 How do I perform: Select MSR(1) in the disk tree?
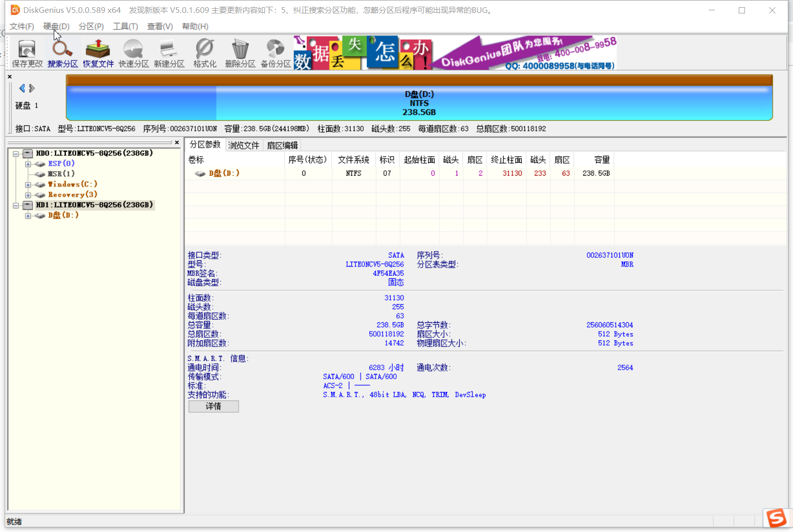[x=61, y=174]
